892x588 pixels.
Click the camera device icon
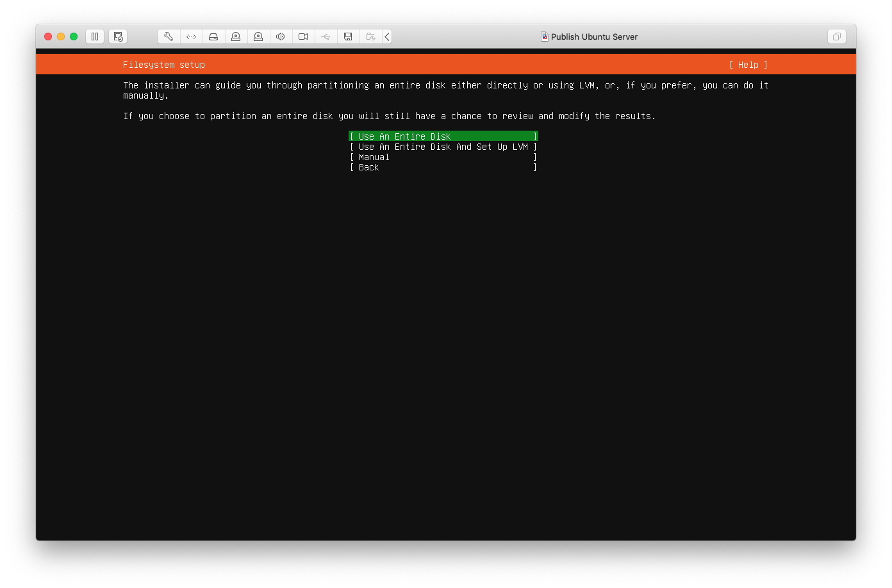[303, 37]
